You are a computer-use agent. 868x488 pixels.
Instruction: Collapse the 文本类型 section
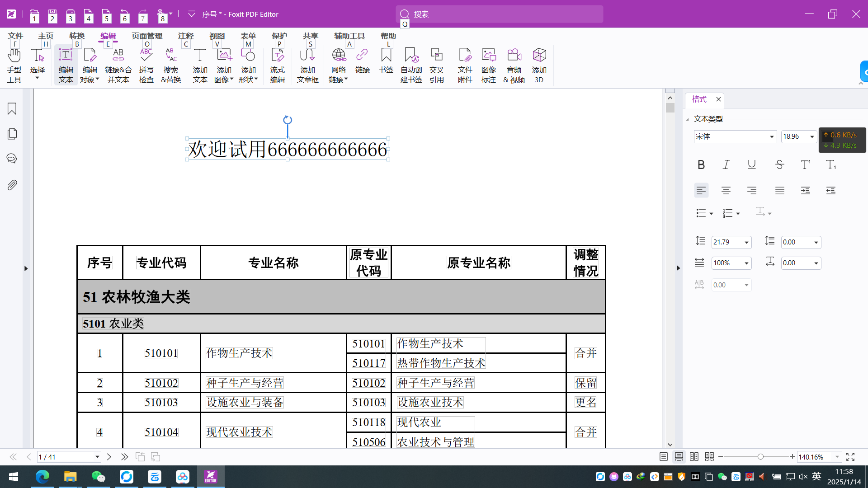tap(688, 119)
